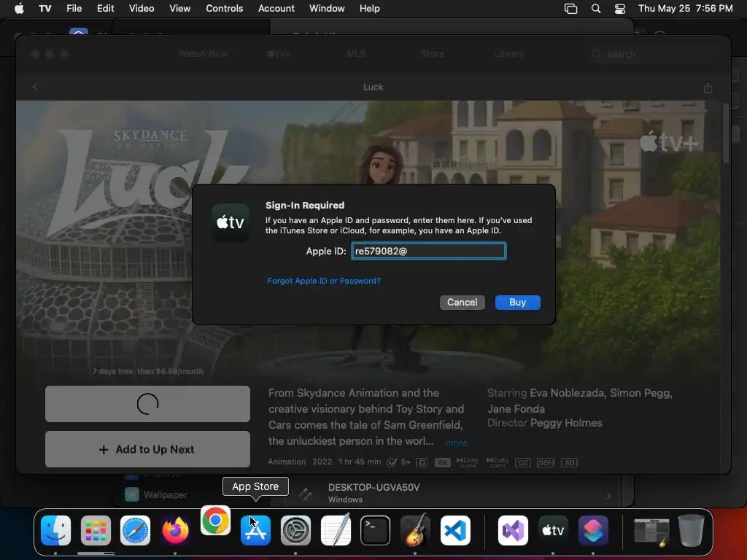The image size is (747, 560).
Task: Open App Store from the dock
Action: [x=255, y=531]
